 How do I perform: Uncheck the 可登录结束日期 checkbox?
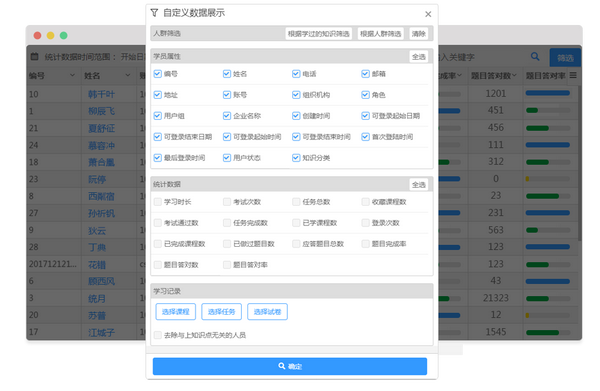(158, 137)
